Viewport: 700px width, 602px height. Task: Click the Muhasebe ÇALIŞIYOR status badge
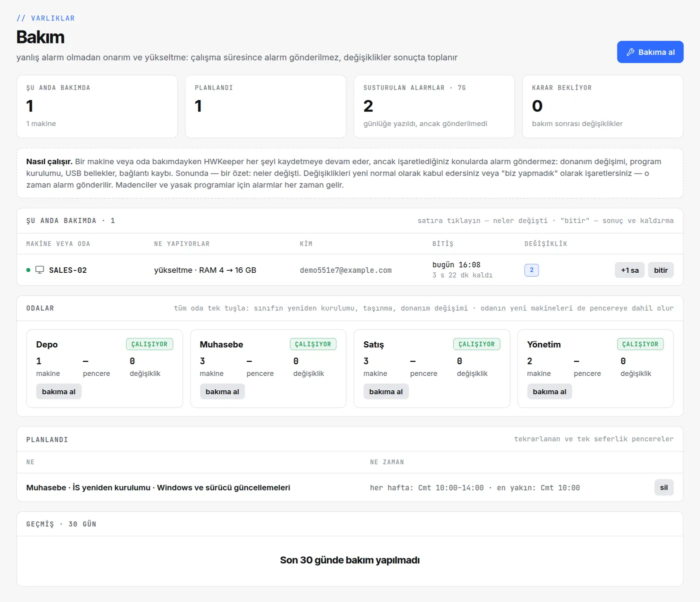[x=313, y=344]
